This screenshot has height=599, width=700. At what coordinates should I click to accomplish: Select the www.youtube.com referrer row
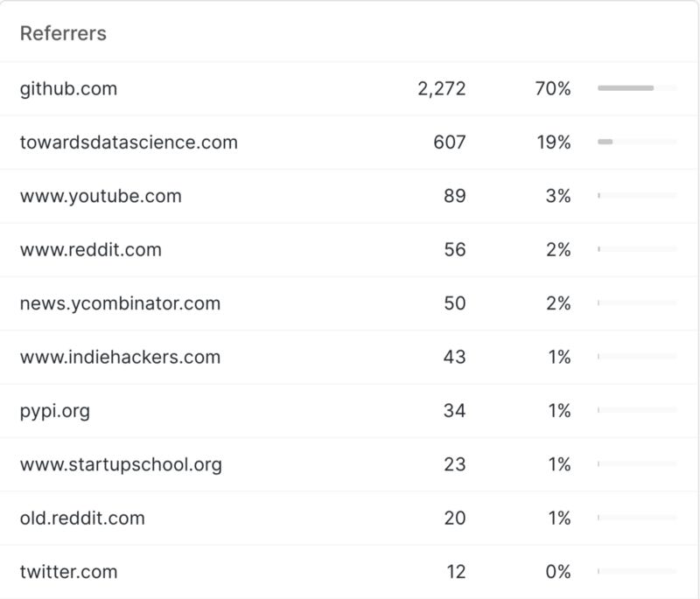pyautogui.click(x=101, y=196)
